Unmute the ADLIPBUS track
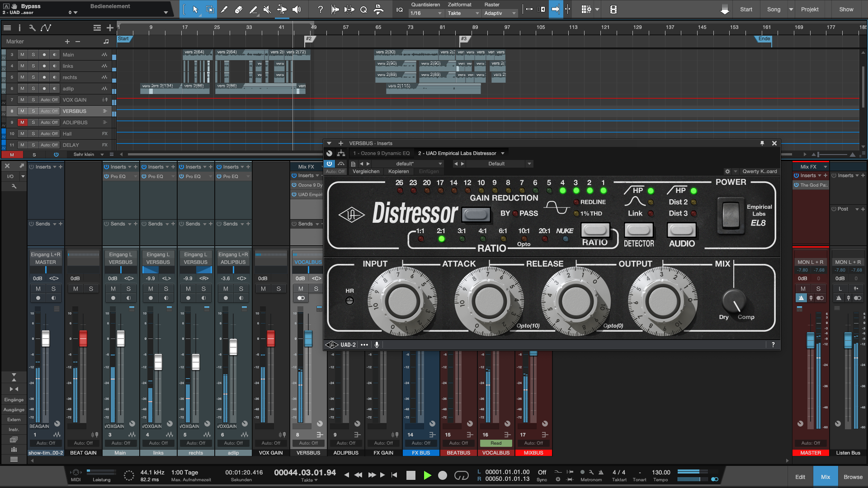 [x=22, y=122]
